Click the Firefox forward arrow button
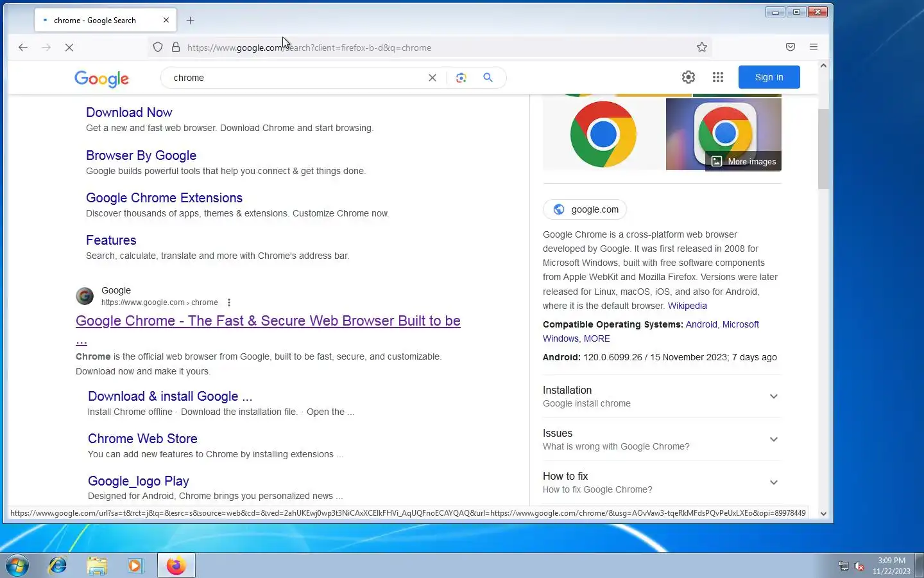The width and height of the screenshot is (924, 578). point(46,48)
